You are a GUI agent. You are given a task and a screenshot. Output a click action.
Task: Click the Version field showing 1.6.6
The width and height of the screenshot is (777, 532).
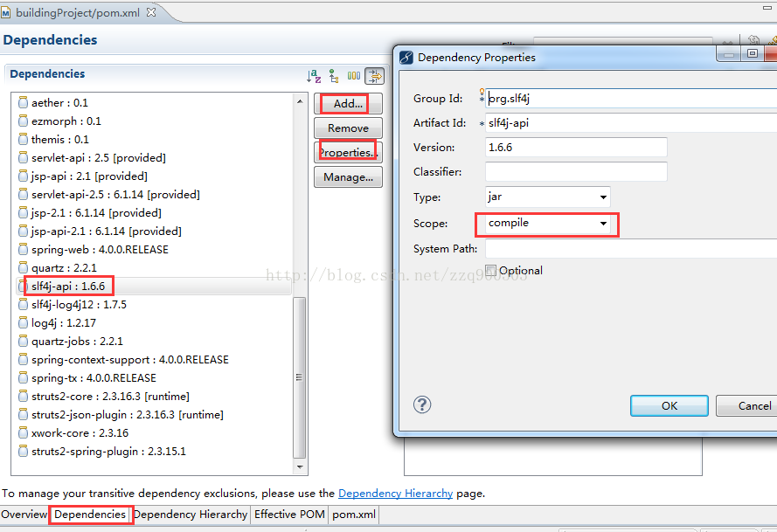[576, 147]
